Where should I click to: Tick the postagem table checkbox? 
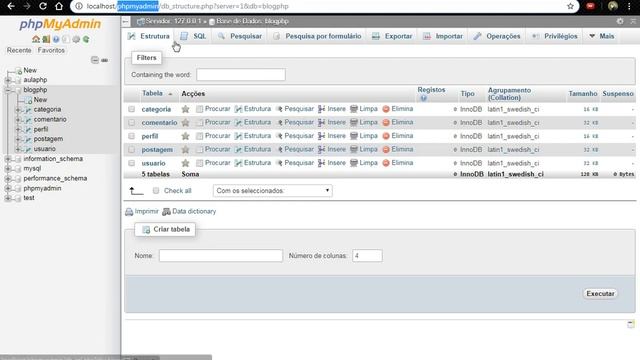[131, 149]
